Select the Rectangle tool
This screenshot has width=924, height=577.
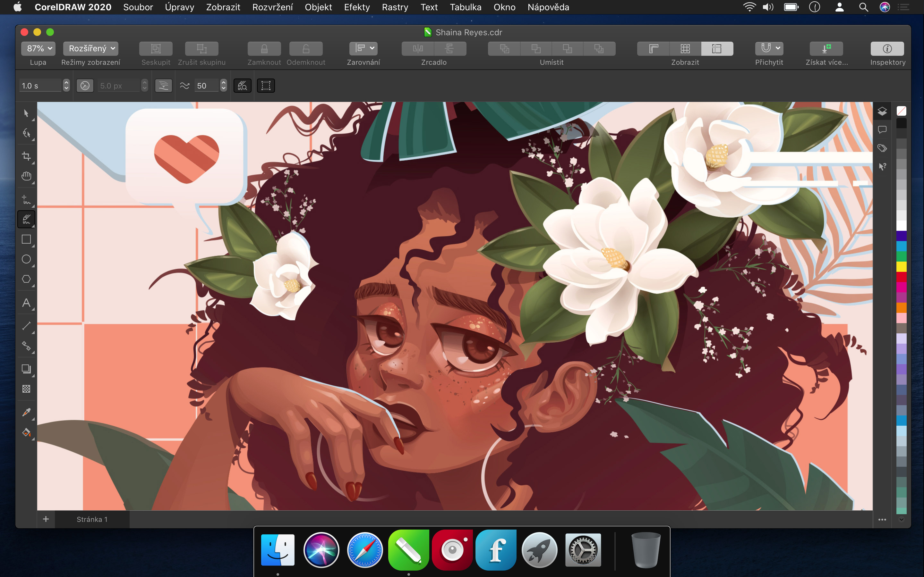coord(26,239)
